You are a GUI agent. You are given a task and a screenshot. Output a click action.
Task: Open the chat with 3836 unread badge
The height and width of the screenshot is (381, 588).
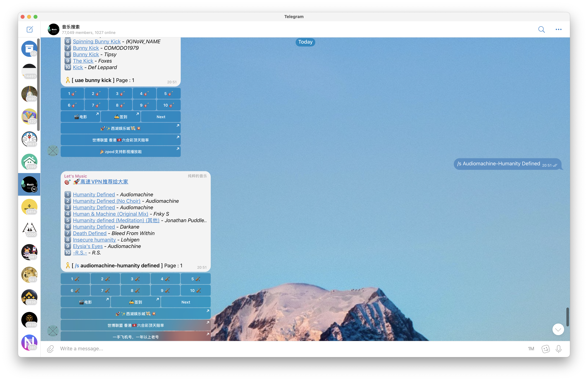29,297
